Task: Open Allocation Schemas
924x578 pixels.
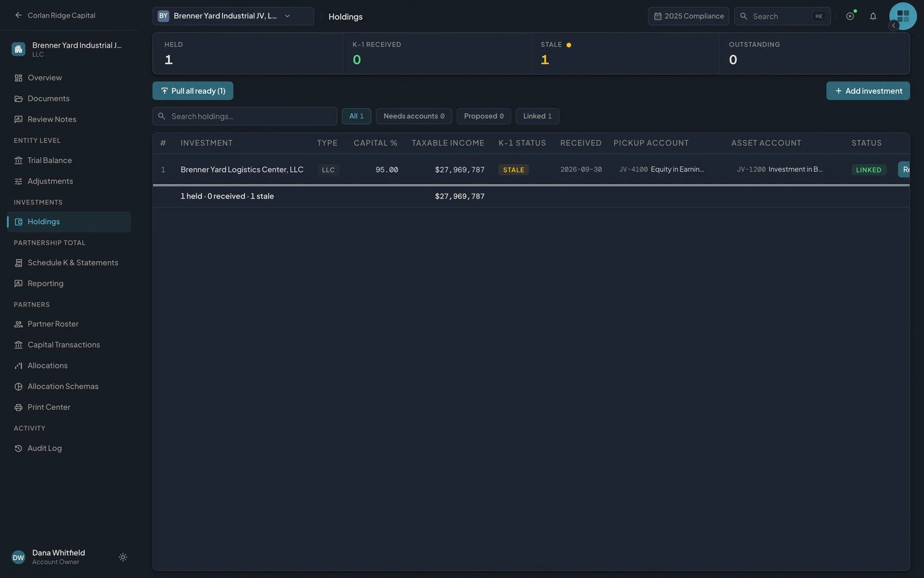Action: point(69,386)
